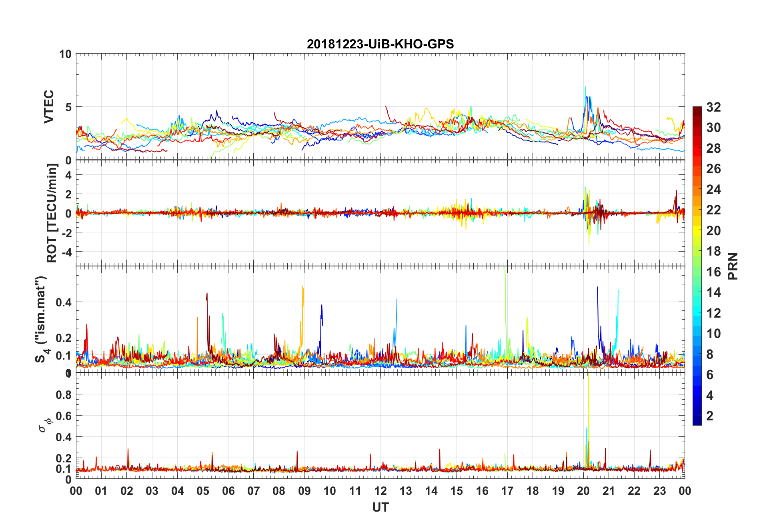Click colorbar tick label 16
Viewport: 761px width, 532px height.
coord(714,272)
